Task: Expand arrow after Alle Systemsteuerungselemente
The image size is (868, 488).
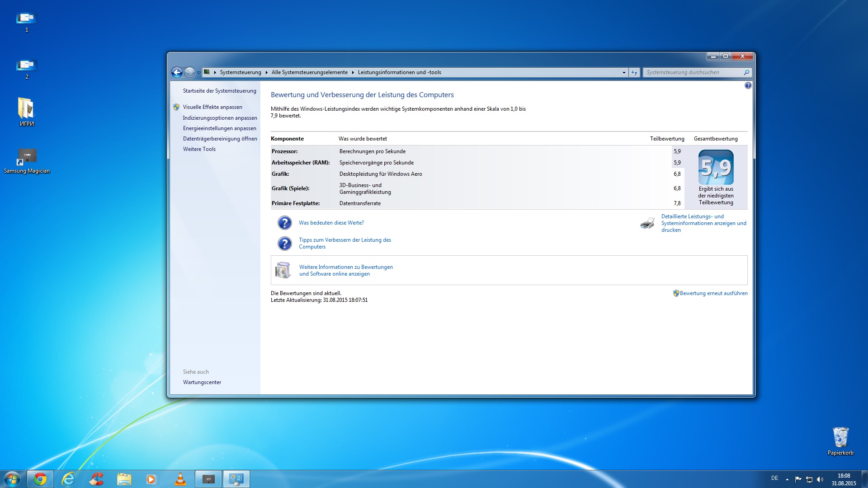Action: point(353,72)
